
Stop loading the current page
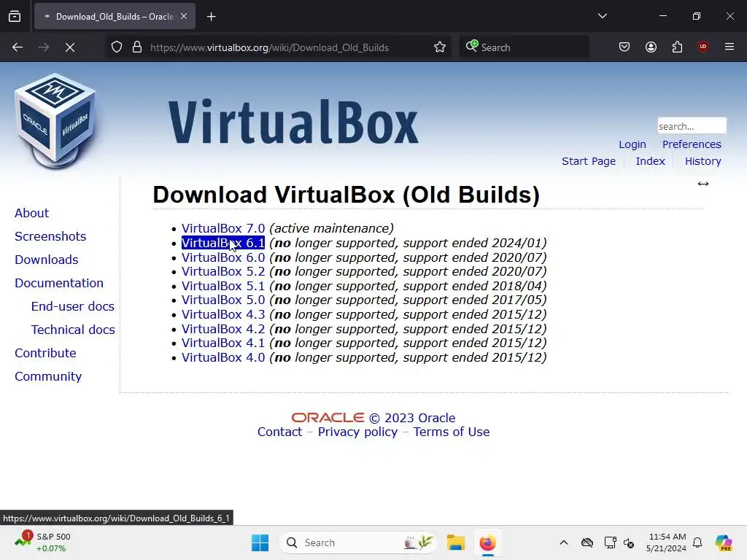coord(70,47)
